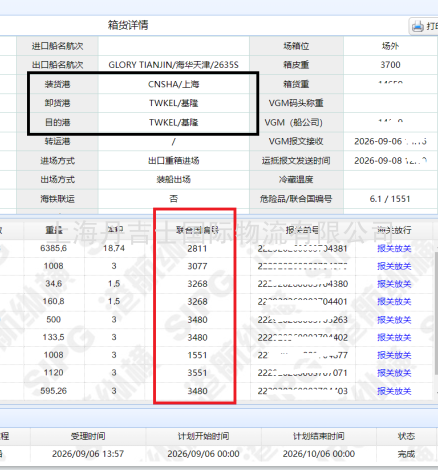The image size is (438, 470).
Task: Click the 报关单号 column header
Action: (302, 230)
